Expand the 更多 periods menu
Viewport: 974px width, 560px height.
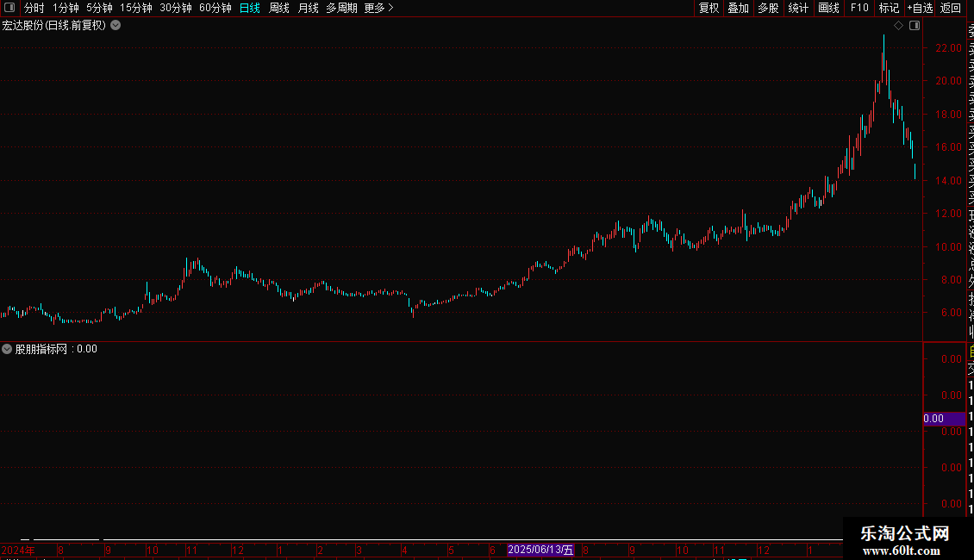click(x=379, y=8)
